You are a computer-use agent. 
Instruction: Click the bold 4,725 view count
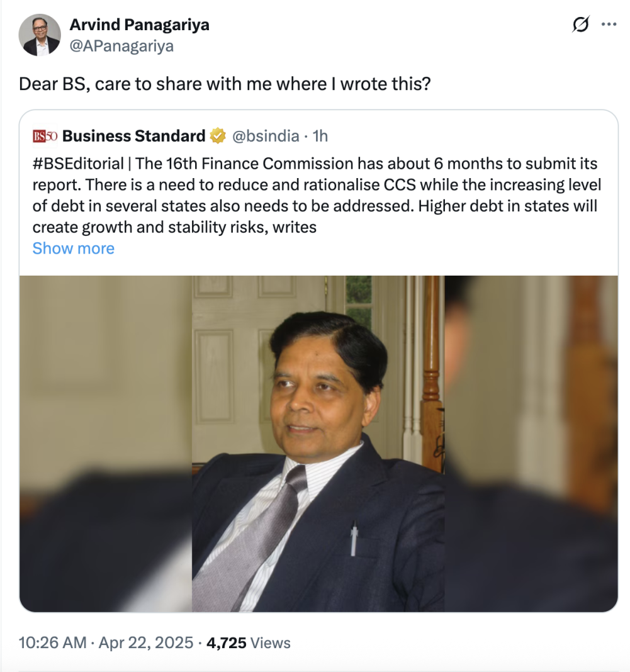pos(227,642)
